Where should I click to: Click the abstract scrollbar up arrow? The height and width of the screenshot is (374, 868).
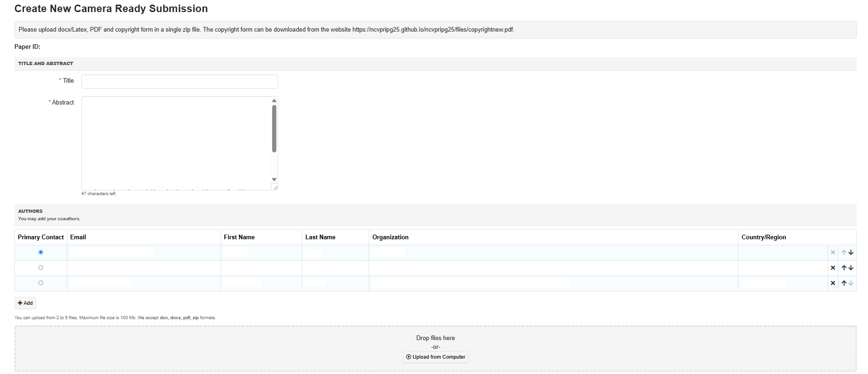tap(274, 100)
